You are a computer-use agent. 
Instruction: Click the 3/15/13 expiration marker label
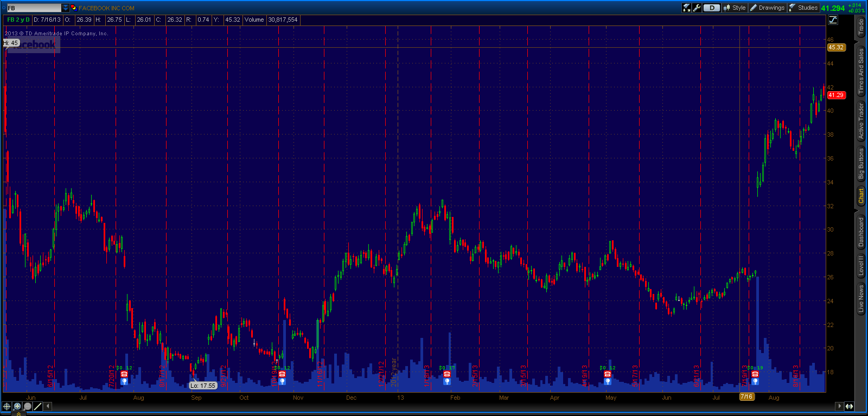(x=524, y=375)
